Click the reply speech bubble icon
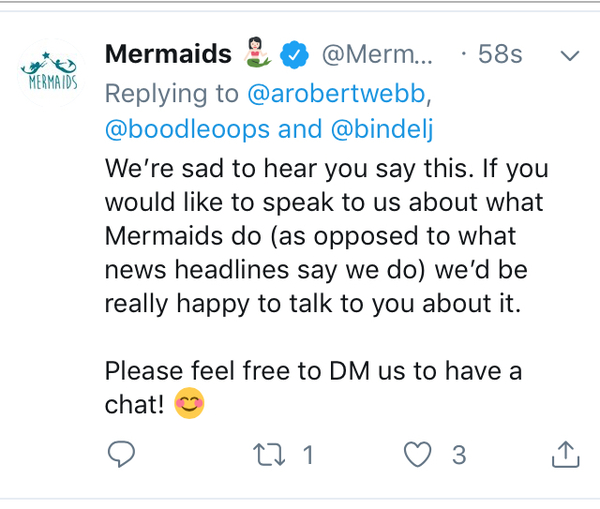 coord(121,455)
